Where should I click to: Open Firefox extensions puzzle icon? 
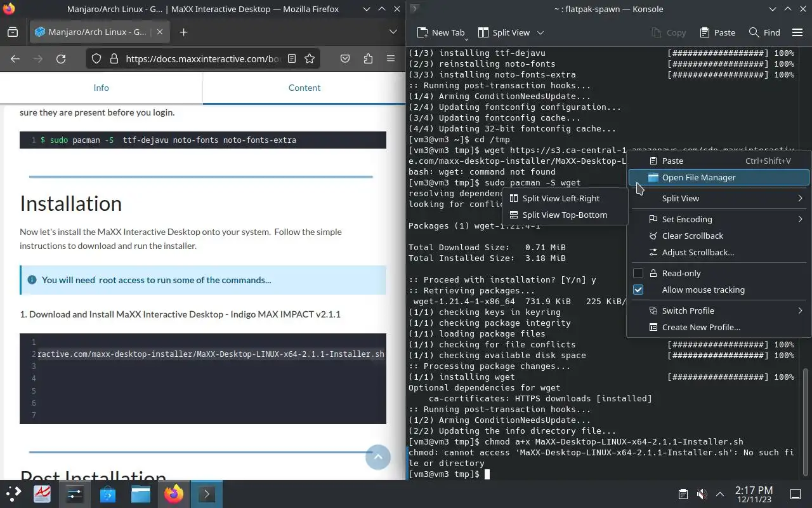point(368,58)
